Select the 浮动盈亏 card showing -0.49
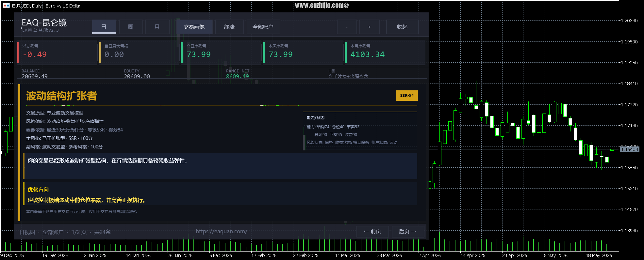 (x=57, y=52)
